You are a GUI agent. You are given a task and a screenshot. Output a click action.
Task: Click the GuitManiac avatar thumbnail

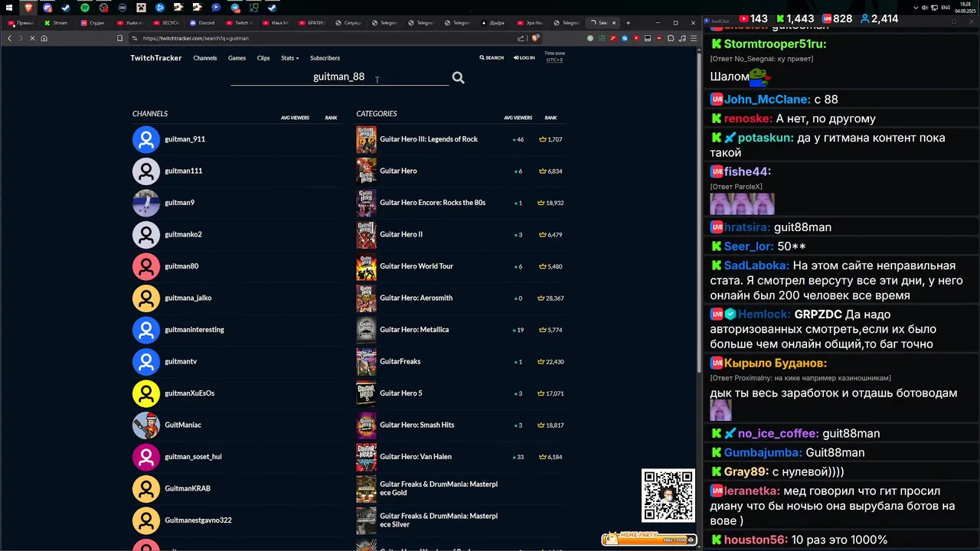145,425
